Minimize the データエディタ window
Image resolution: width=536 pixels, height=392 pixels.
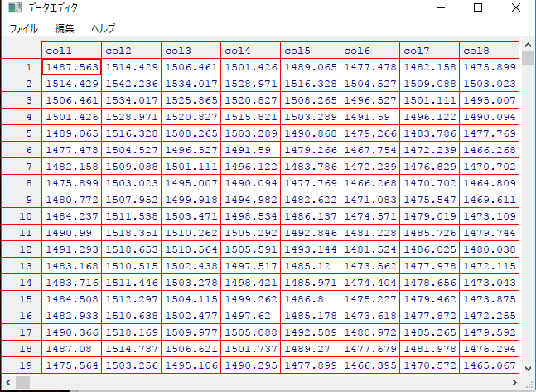click(x=440, y=8)
